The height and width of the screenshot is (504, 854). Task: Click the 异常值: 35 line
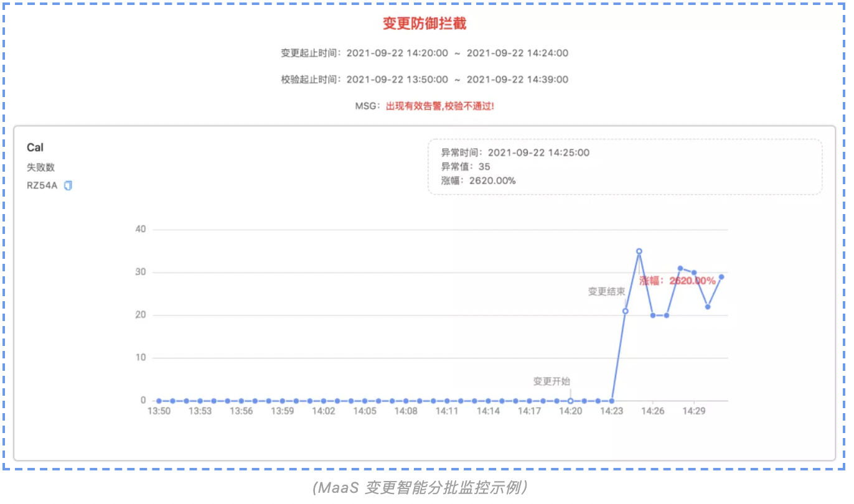point(466,167)
